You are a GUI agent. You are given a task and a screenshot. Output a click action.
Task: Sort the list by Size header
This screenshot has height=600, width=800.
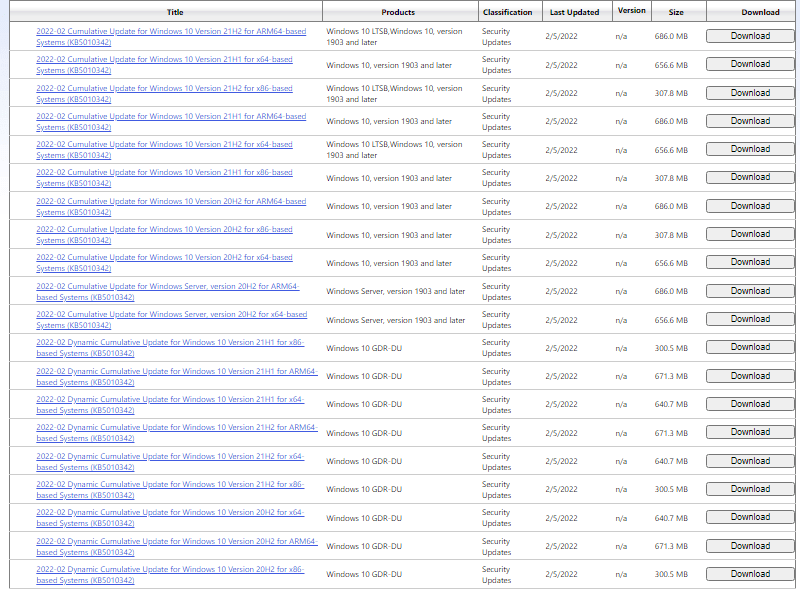point(676,12)
